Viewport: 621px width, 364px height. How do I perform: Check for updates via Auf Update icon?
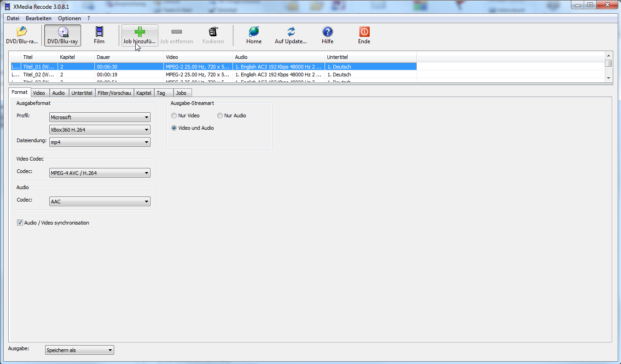click(x=290, y=32)
